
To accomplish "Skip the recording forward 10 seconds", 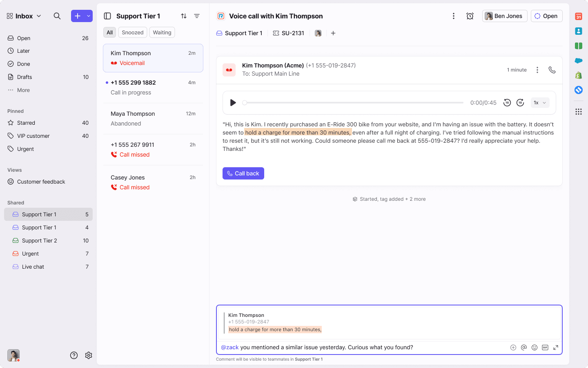I will (520, 103).
